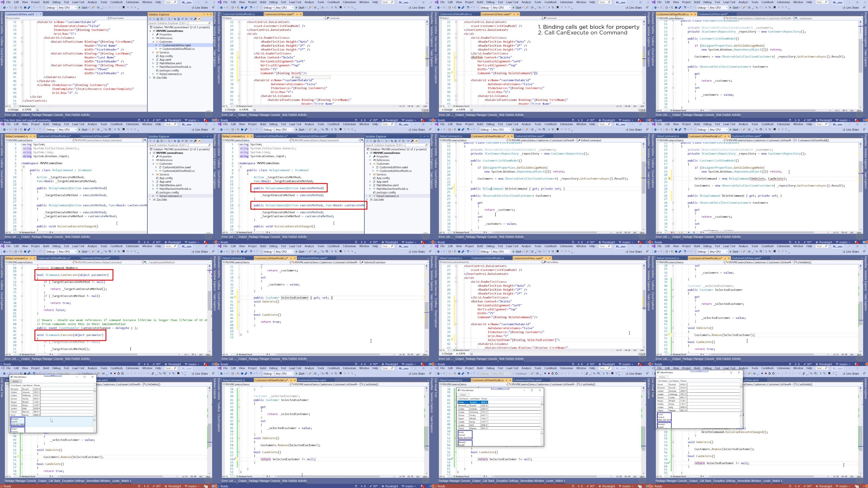The width and height of the screenshot is (868, 488).
Task: Notifications bell beside 'This item does not support previewing'
Action: [x=206, y=121]
